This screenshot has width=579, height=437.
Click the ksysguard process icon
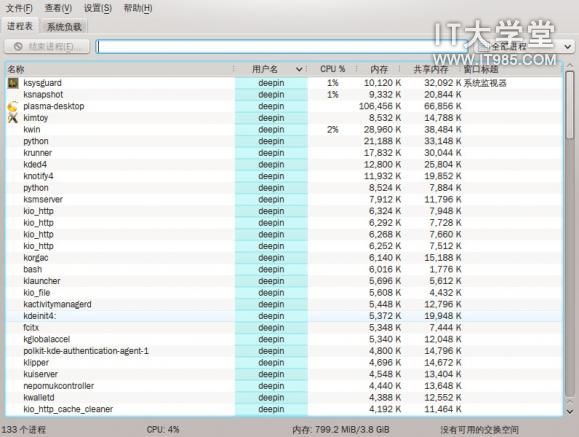coord(13,83)
